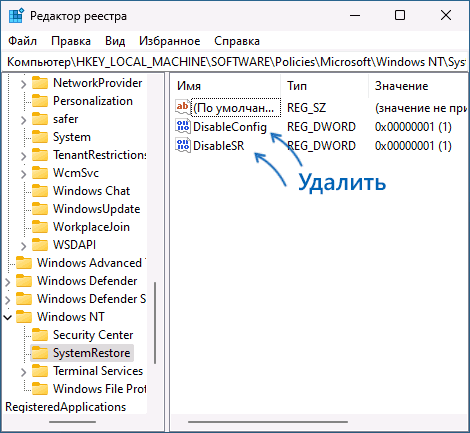
Task: Select the Personalization tree key
Action: point(93,101)
